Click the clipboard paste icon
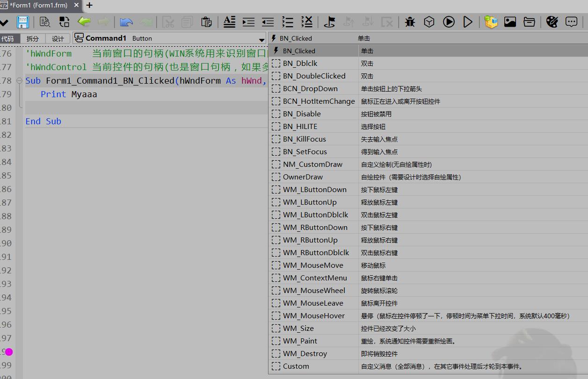 pyautogui.click(x=206, y=22)
